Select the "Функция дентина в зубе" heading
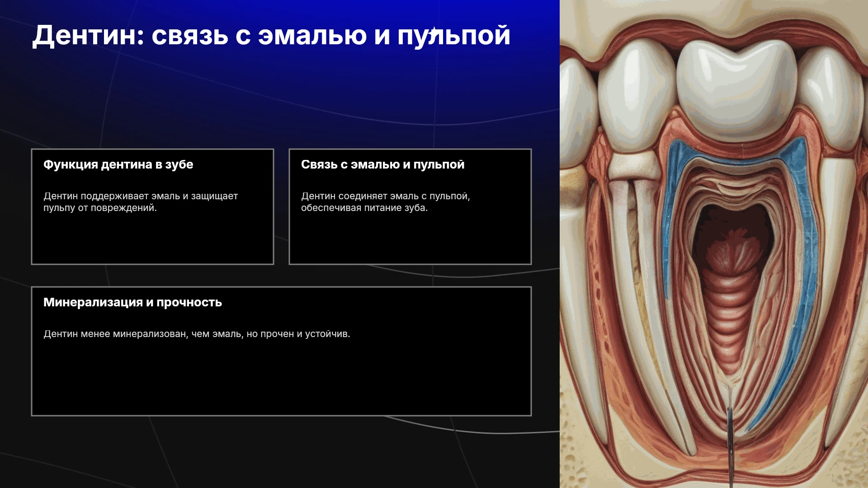 [x=118, y=164]
